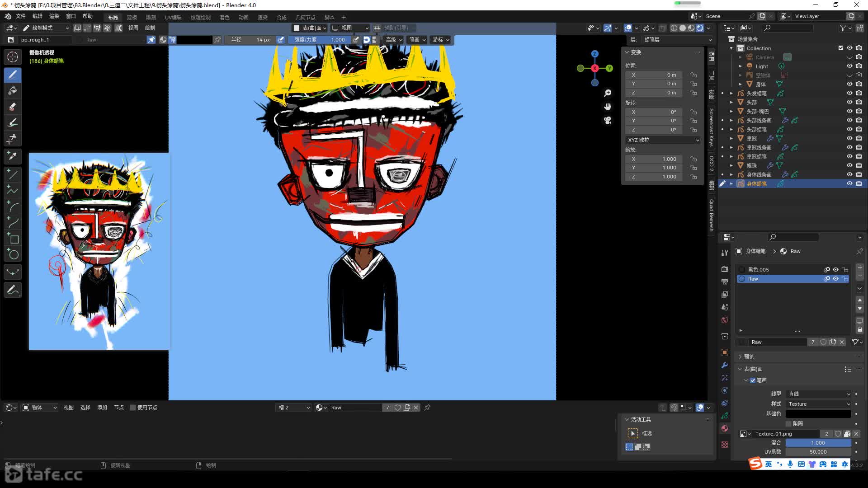Screen dimensions: 868x488
Task: Move material slot up
Action: click(x=860, y=300)
